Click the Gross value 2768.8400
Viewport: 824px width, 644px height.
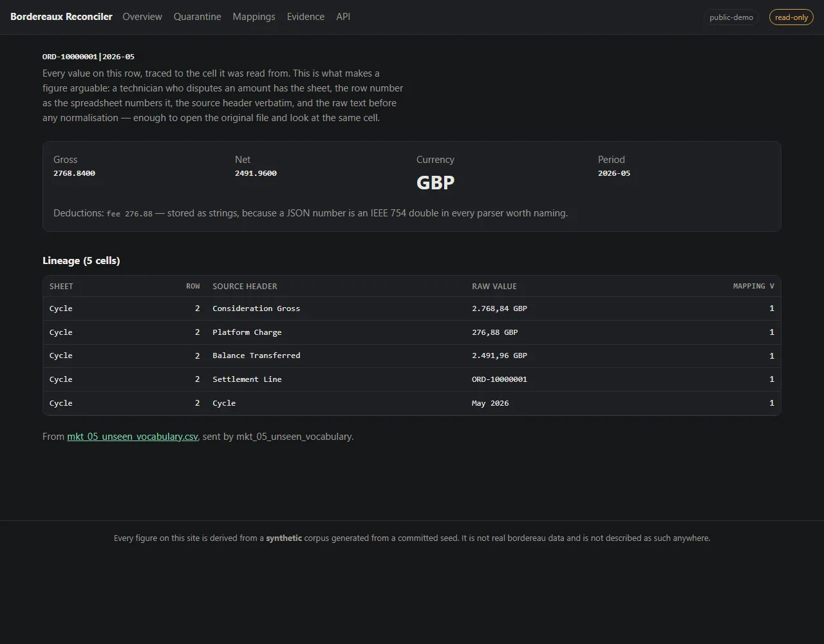coord(74,173)
